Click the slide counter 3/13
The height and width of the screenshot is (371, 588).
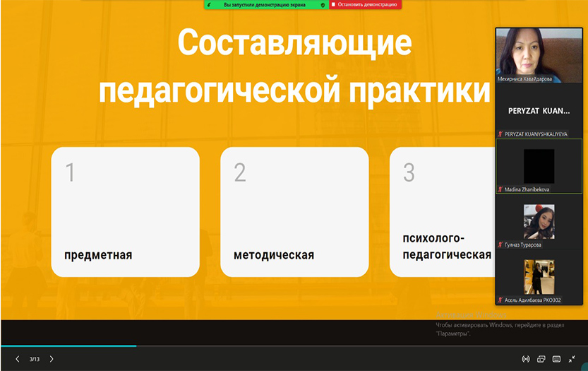[x=35, y=359]
